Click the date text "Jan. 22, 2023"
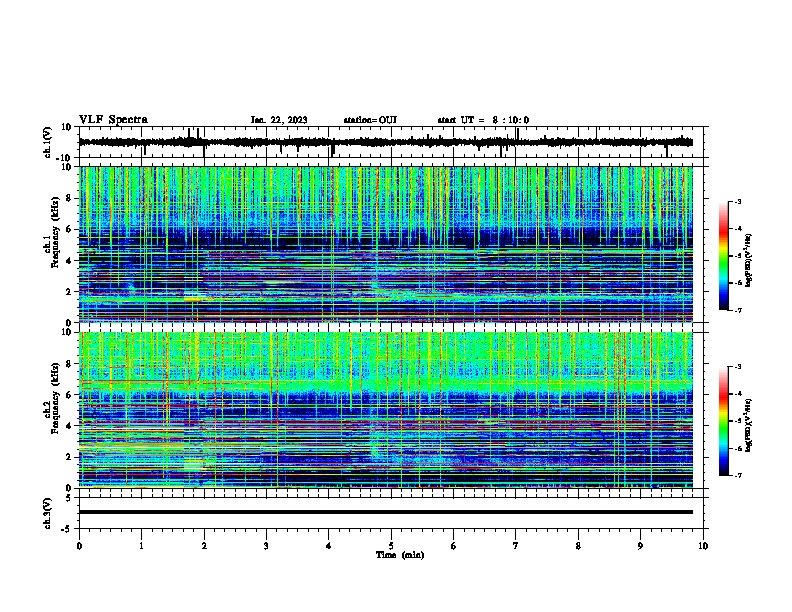 pyautogui.click(x=279, y=120)
